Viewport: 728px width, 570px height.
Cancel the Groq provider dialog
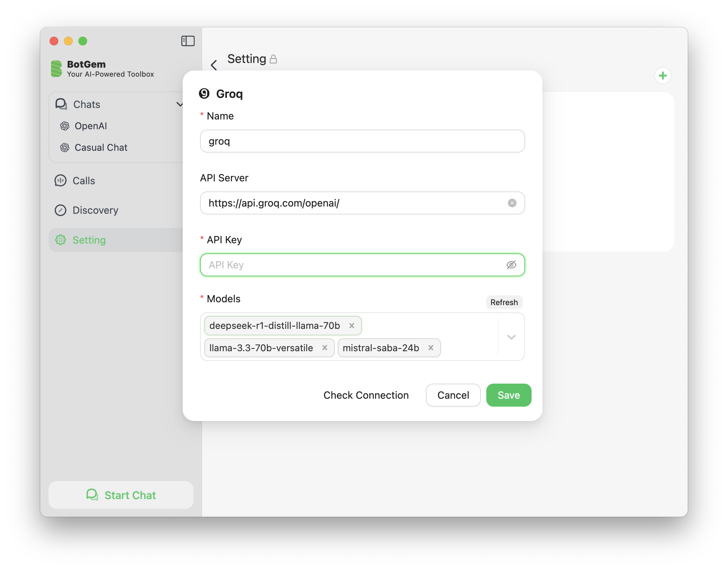(453, 395)
